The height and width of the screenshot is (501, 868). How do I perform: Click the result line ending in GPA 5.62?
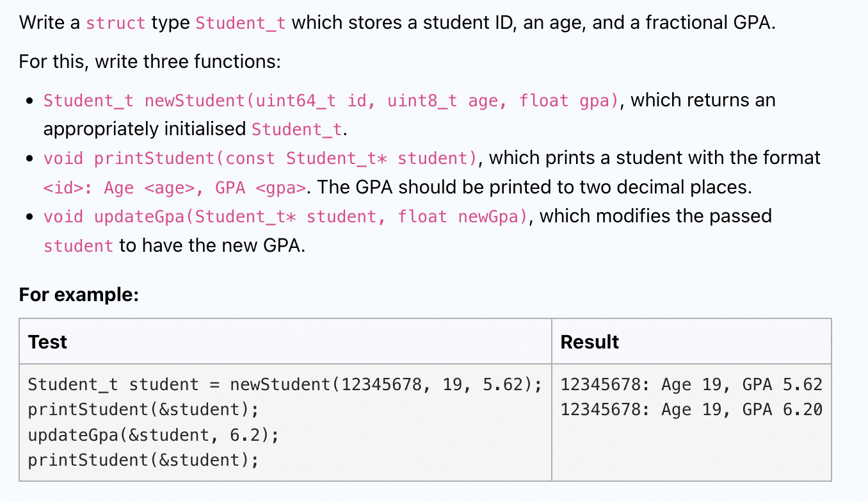(691, 385)
